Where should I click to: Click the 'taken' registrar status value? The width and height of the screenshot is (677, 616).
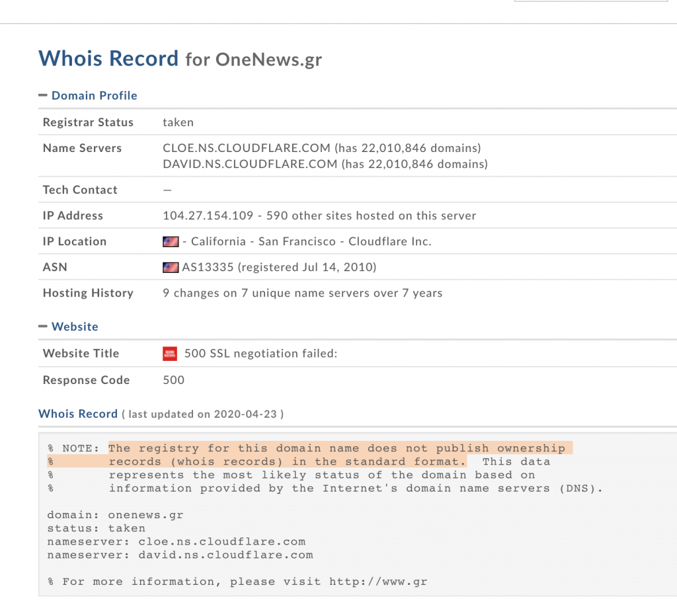click(179, 122)
